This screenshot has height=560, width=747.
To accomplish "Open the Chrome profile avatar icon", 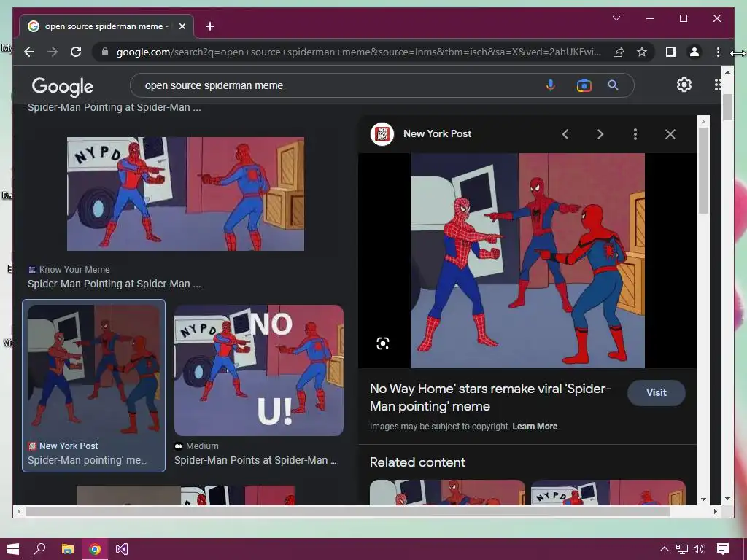I will pyautogui.click(x=694, y=52).
